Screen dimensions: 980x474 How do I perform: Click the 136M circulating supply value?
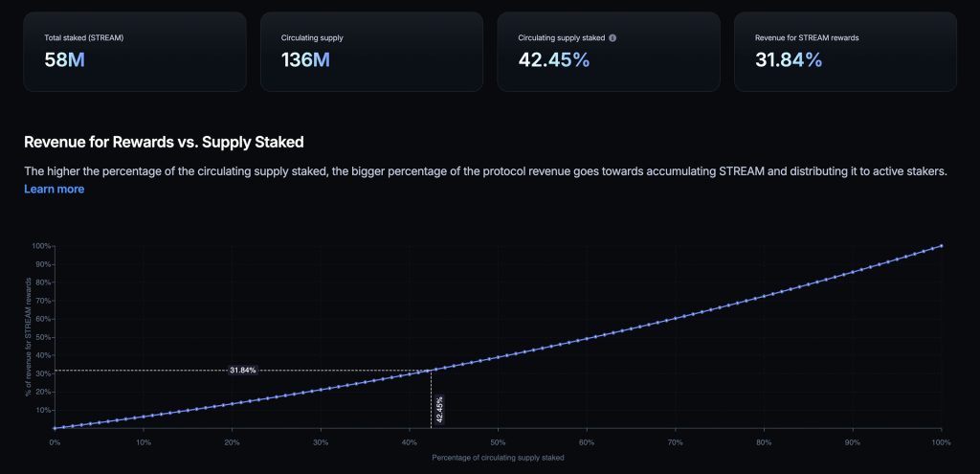[x=305, y=60]
